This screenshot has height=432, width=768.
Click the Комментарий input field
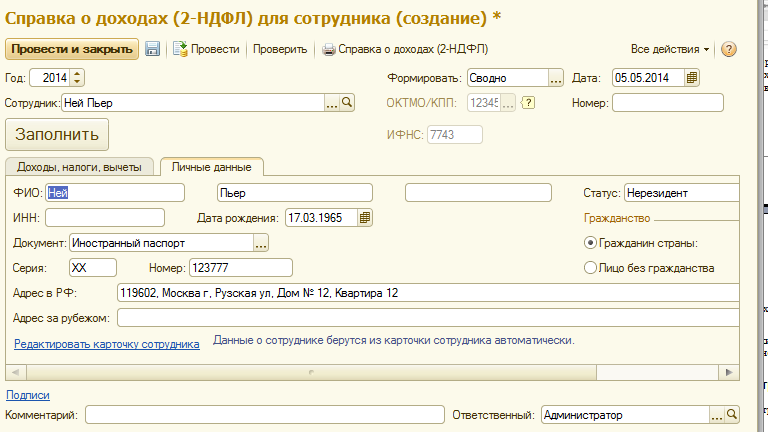264,414
